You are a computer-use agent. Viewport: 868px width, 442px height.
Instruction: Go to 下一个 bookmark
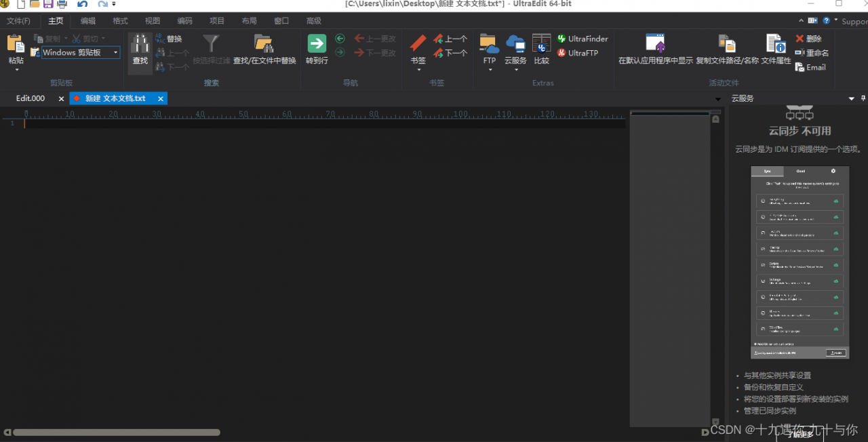pos(451,52)
